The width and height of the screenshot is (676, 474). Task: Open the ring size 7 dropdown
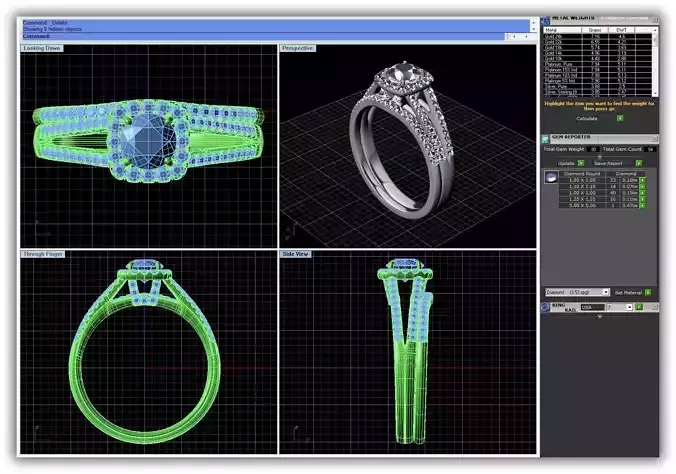(629, 307)
